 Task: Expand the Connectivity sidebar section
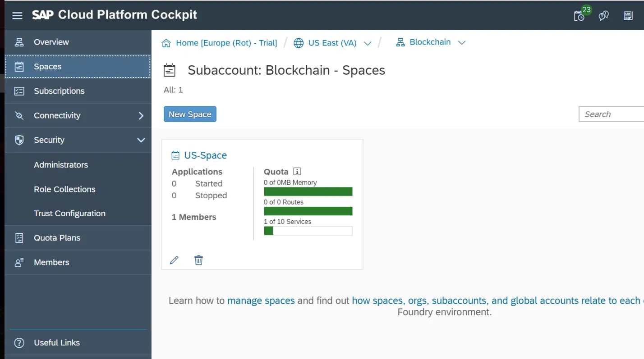click(x=142, y=115)
